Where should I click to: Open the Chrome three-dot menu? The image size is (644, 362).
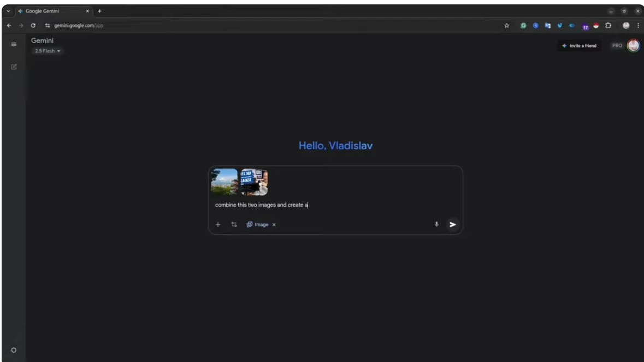click(638, 26)
